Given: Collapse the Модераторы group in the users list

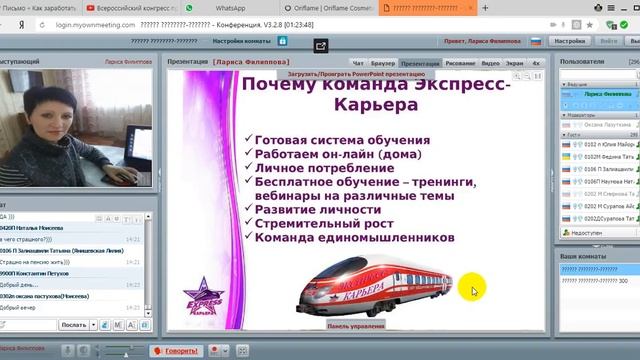Looking at the screenshot, I should [x=564, y=116].
